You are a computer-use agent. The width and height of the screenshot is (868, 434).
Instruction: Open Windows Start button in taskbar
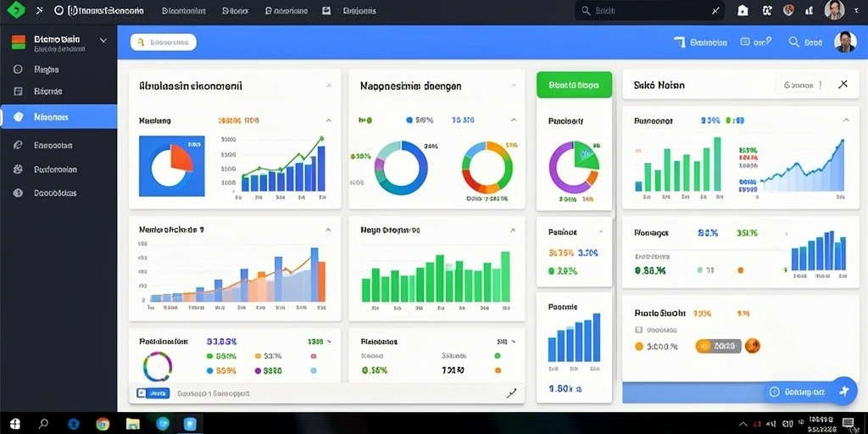15,424
